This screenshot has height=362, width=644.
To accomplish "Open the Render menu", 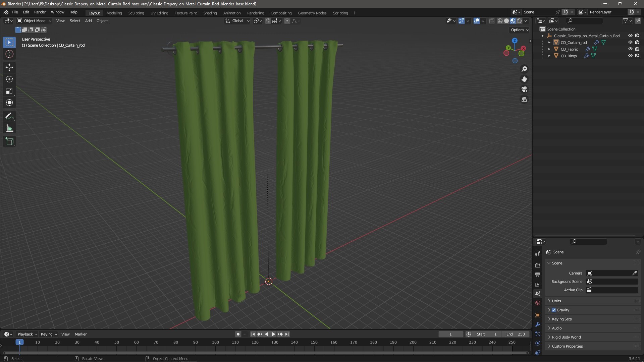I will click(x=40, y=12).
